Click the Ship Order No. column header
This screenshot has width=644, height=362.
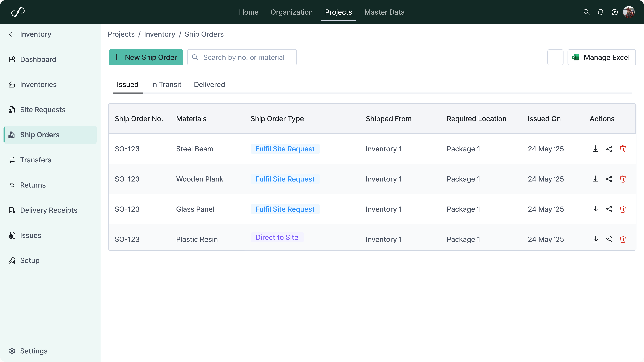tap(139, 119)
